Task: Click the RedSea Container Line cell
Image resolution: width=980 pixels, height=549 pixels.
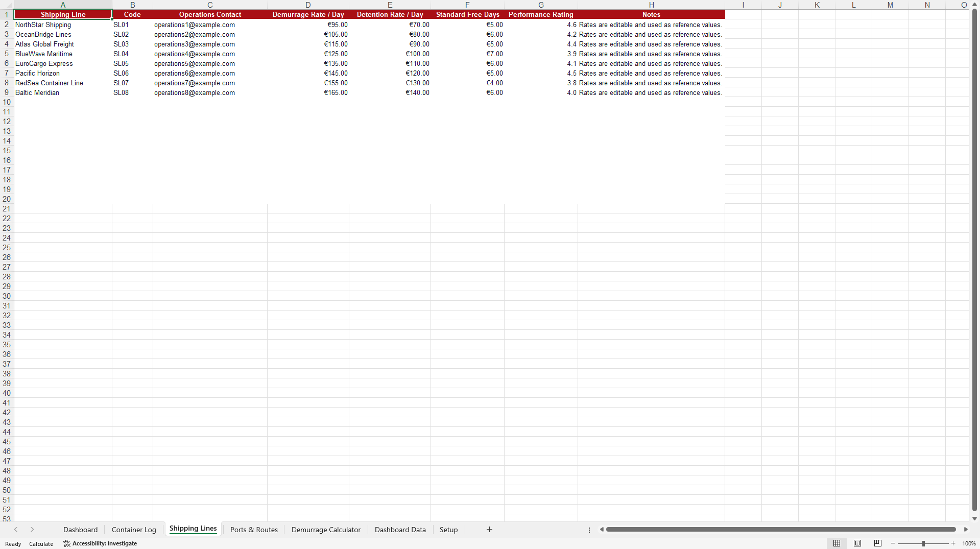Action: (x=63, y=83)
